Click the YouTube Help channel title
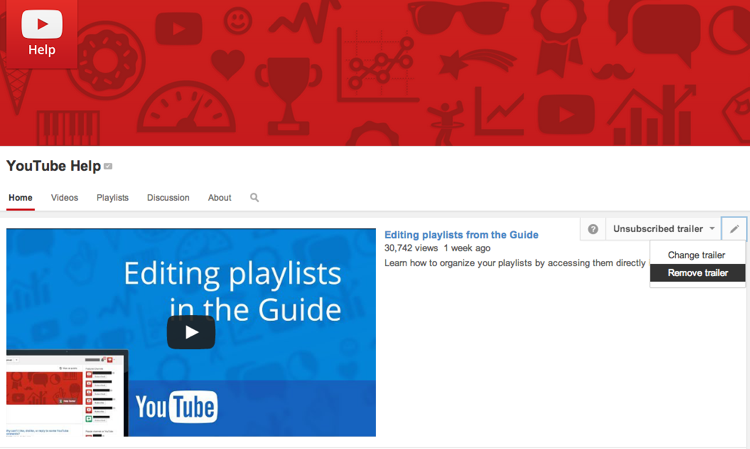The height and width of the screenshot is (449, 750). tap(54, 166)
